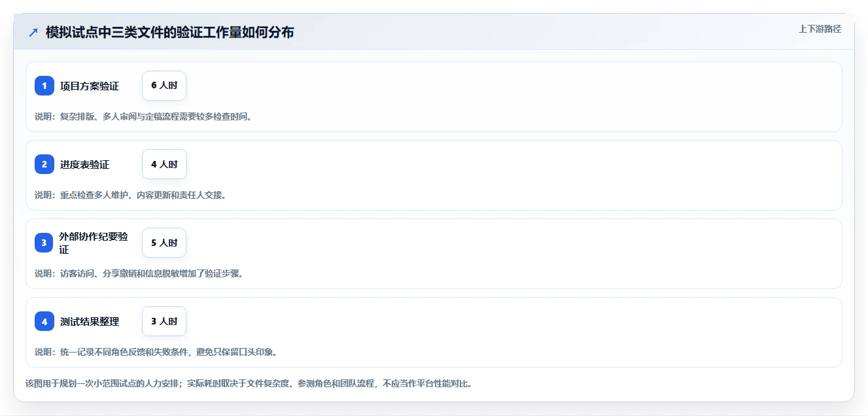This screenshot has height=416, width=868.
Task: Select the 3 人时 value pill
Action: click(164, 321)
